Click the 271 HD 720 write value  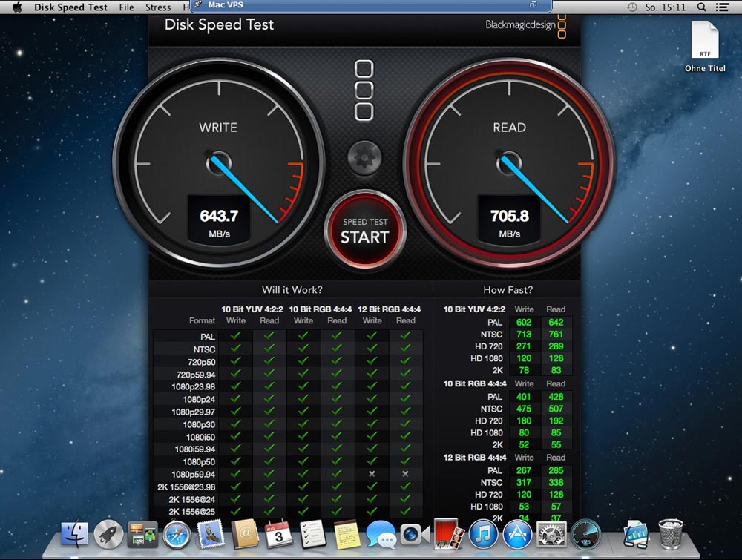point(524,346)
